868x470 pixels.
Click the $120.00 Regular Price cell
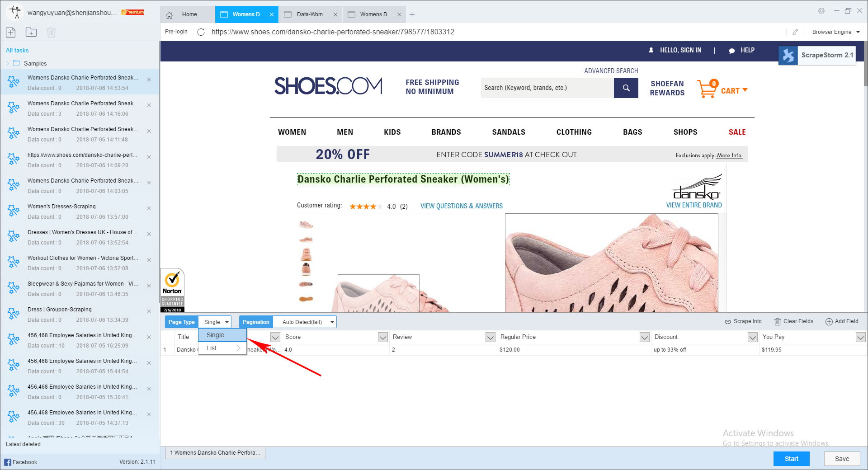click(x=574, y=350)
